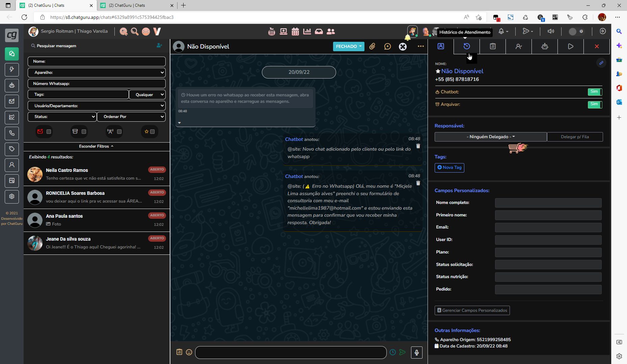627x364 pixels.
Task: Open the paper-plane send dropdown in header
Action: coord(528,31)
